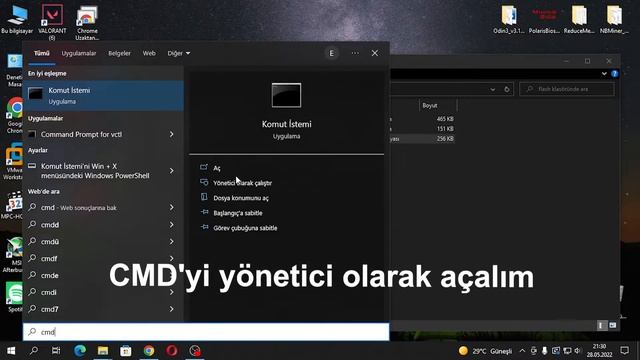Launch Chrome from the taskbar
The height and width of the screenshot is (360, 640).
coord(149,351)
